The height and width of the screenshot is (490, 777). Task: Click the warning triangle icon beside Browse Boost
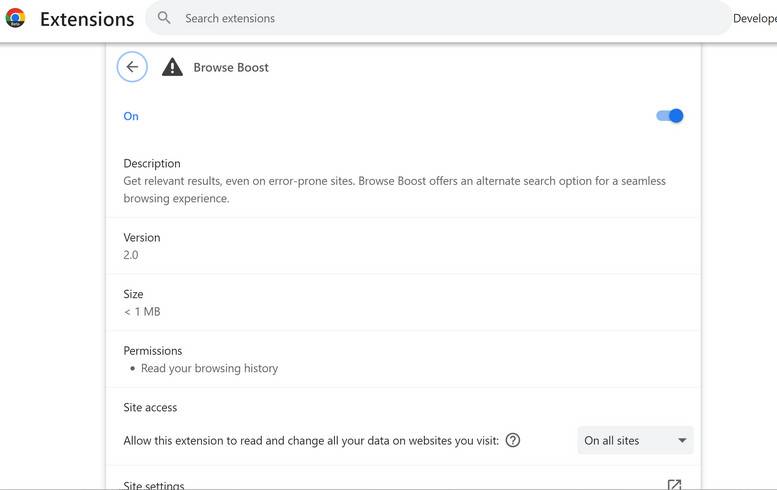click(x=172, y=67)
